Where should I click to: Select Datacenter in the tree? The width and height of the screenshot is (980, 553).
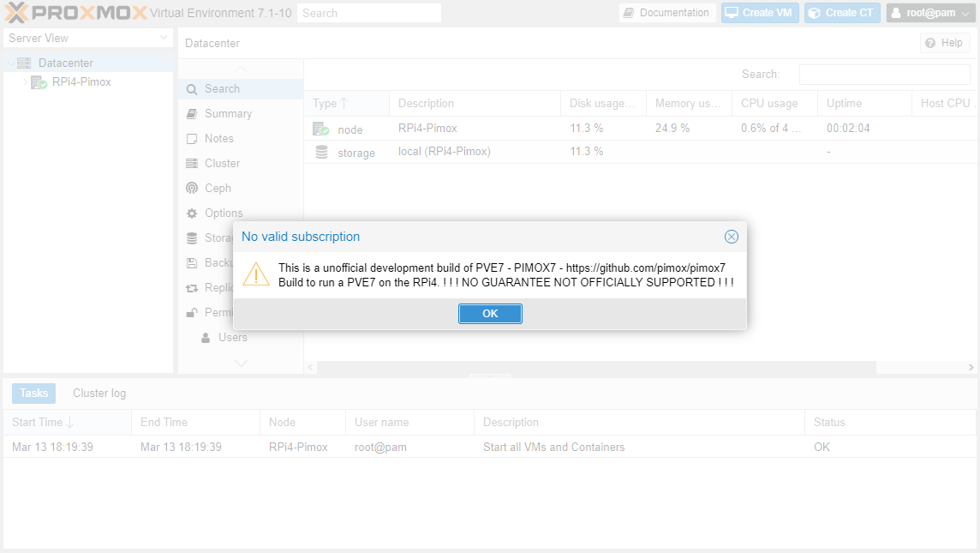66,63
